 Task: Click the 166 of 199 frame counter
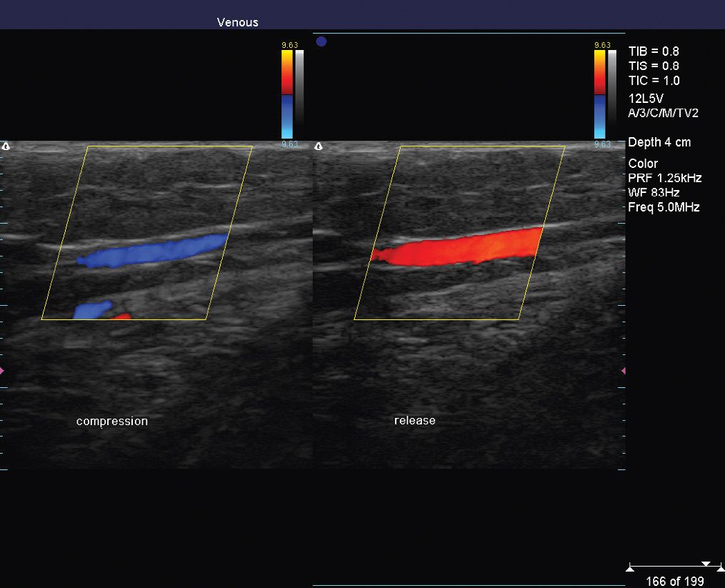[675, 582]
